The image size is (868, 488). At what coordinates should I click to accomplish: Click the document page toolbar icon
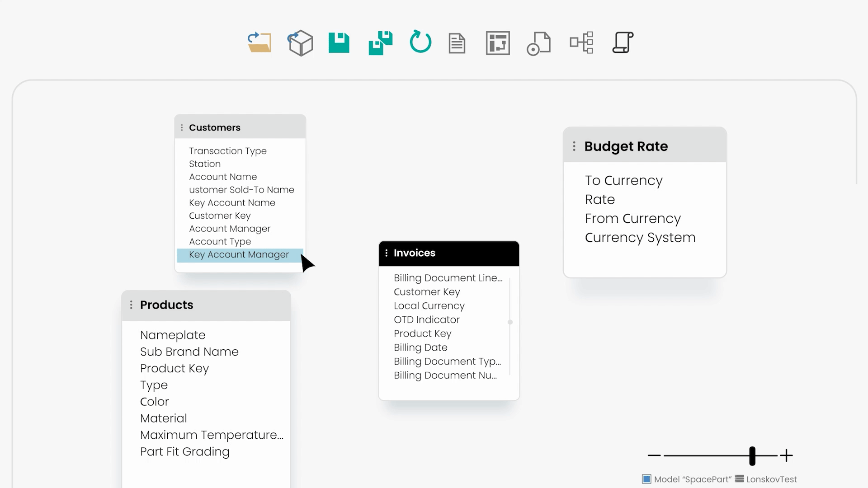click(x=457, y=43)
